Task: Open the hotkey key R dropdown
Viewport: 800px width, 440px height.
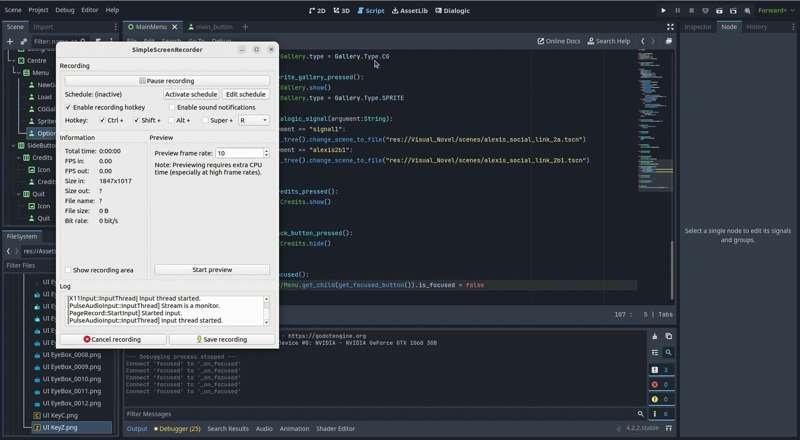Action: tap(254, 120)
